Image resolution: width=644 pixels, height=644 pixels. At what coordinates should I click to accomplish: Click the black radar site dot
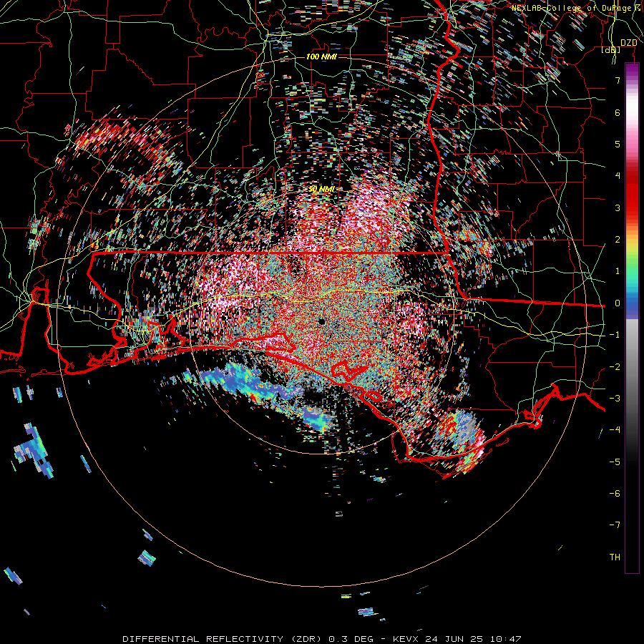coord(321,321)
